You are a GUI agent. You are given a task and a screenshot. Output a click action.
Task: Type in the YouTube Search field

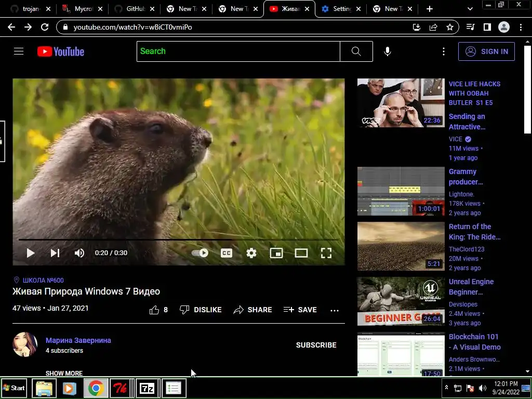(238, 51)
